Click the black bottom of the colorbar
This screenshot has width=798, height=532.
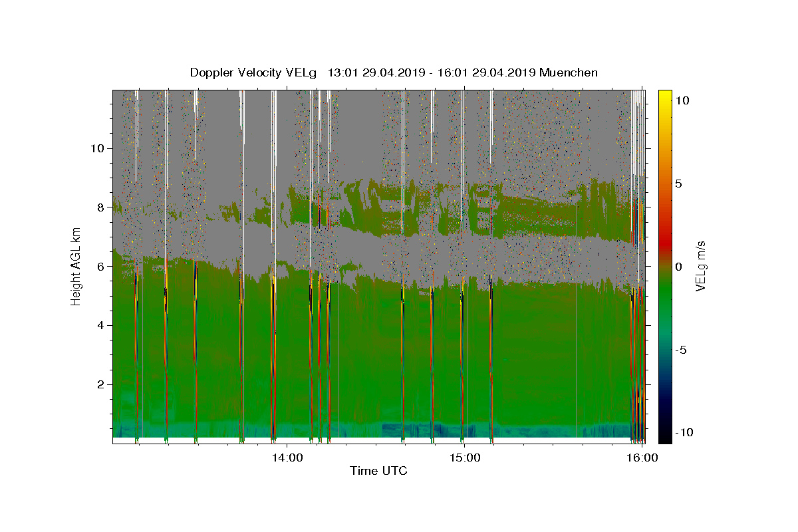(x=665, y=440)
